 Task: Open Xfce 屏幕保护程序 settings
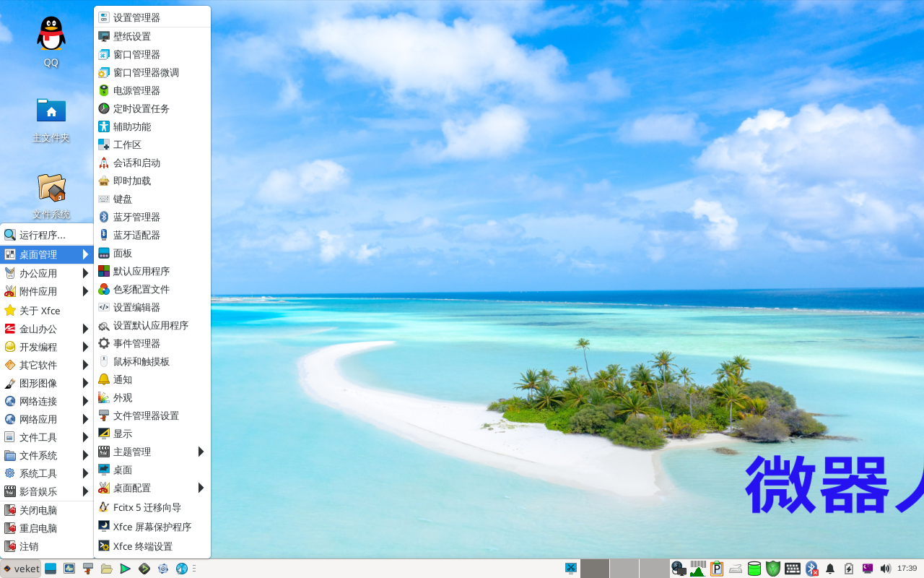(152, 527)
